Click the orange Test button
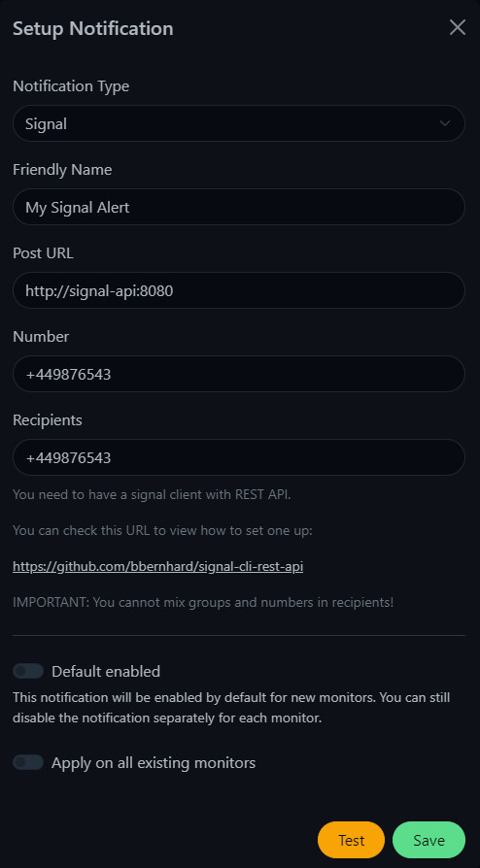Viewport: 480px width, 868px height. pos(352,840)
